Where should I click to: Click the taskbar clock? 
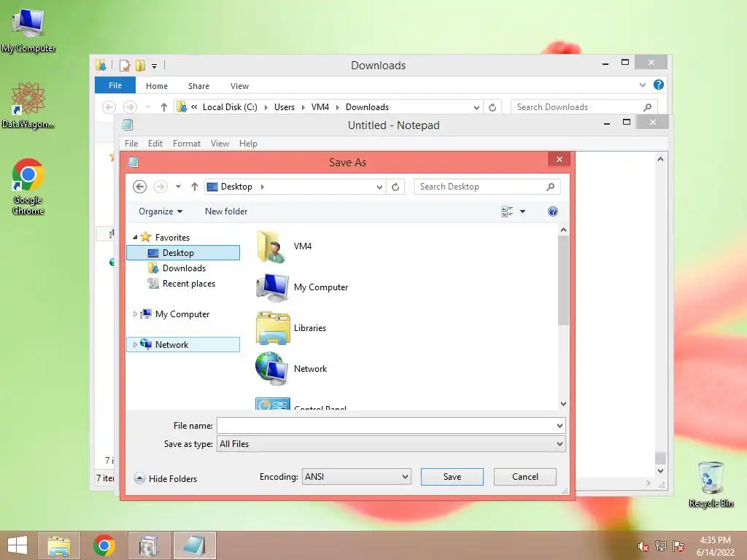click(x=715, y=546)
